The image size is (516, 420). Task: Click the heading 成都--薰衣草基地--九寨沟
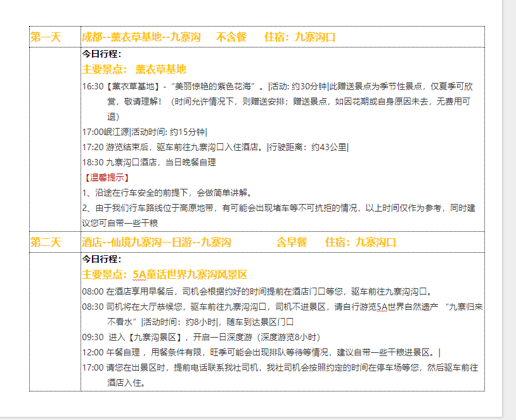pos(139,37)
